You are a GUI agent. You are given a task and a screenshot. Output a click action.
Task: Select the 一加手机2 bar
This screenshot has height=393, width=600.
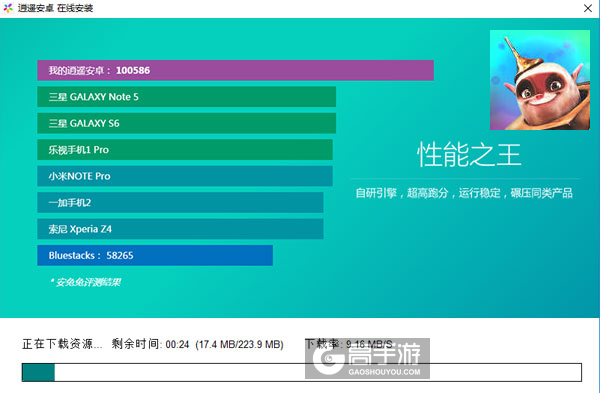pyautogui.click(x=180, y=202)
